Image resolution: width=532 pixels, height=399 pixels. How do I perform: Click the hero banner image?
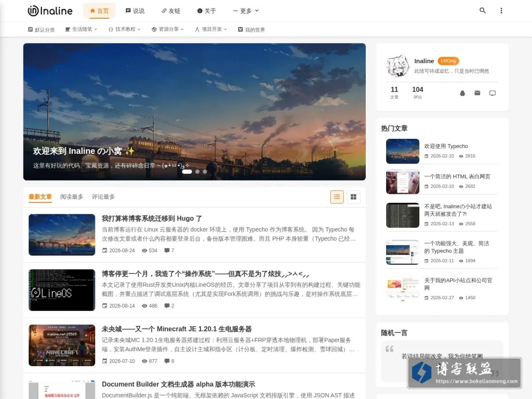194,112
